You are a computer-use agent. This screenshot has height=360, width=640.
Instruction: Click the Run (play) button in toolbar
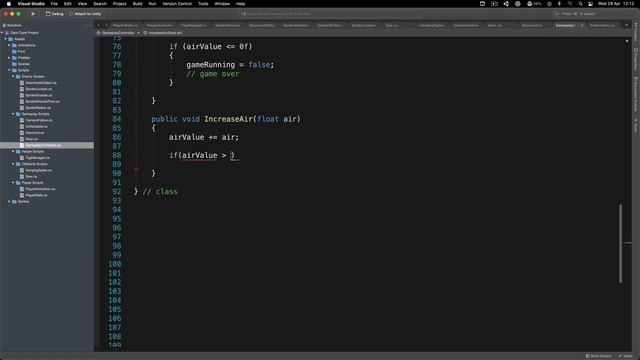33,13
